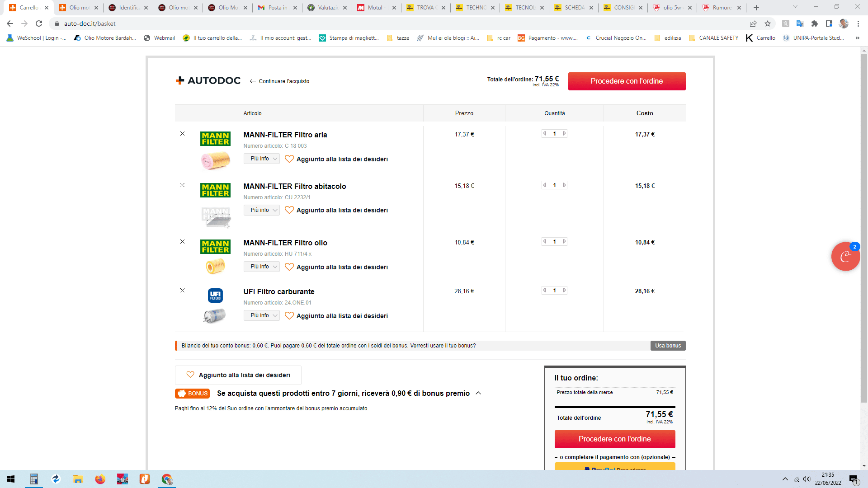Open the Chrome three-dot menu
Image resolution: width=868 pixels, height=488 pixels.
tap(858, 23)
